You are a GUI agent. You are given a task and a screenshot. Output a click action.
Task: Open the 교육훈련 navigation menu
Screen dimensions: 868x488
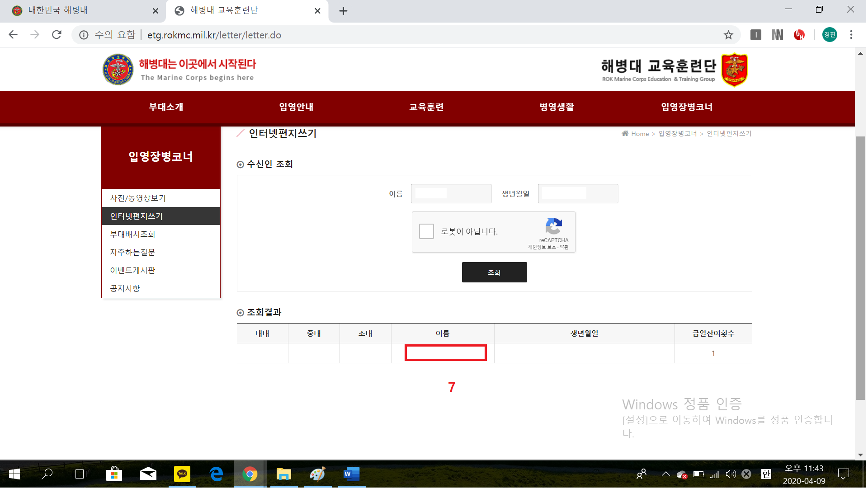426,107
